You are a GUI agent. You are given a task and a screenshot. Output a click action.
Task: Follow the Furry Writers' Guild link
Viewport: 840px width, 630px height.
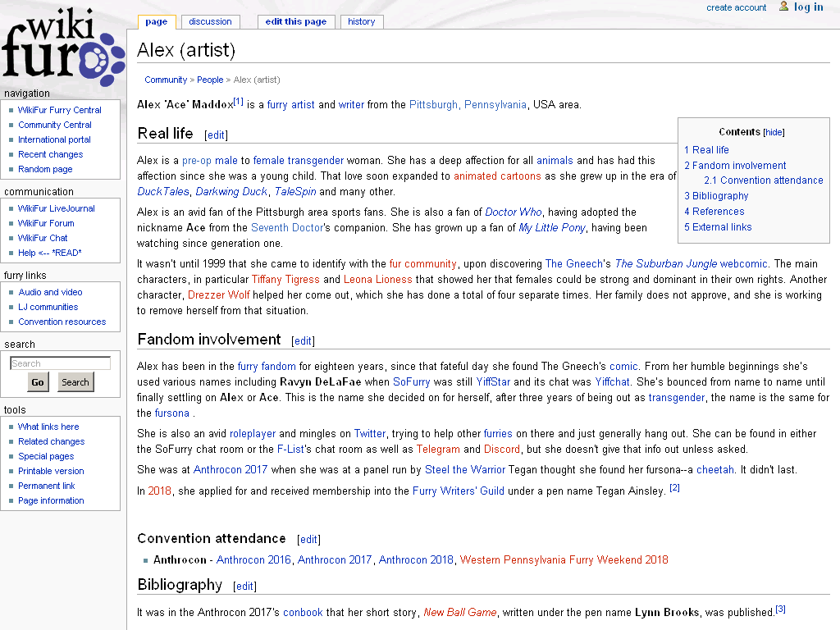tap(458, 491)
